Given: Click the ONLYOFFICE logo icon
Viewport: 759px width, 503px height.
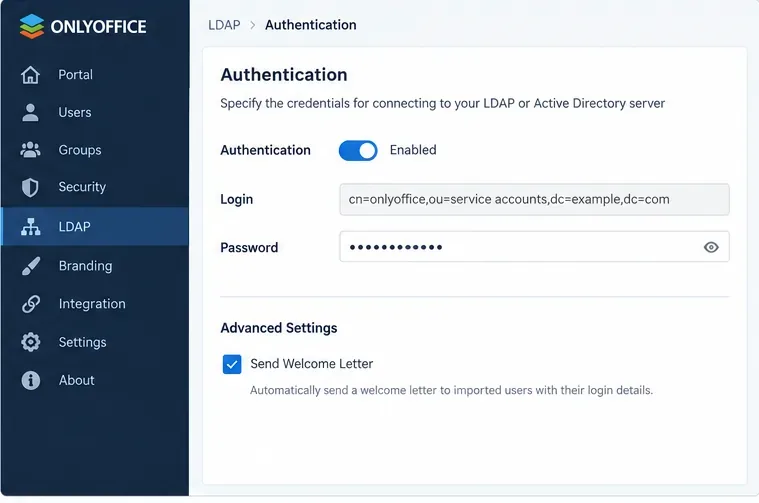Looking at the screenshot, I should coord(32,26).
